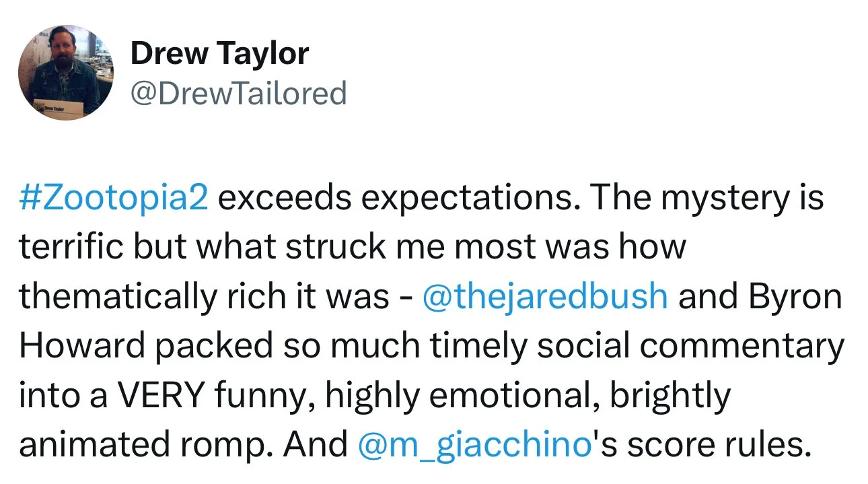The image size is (868, 484).
Task: Visit the @thejaredbush mention
Action: tap(545, 297)
